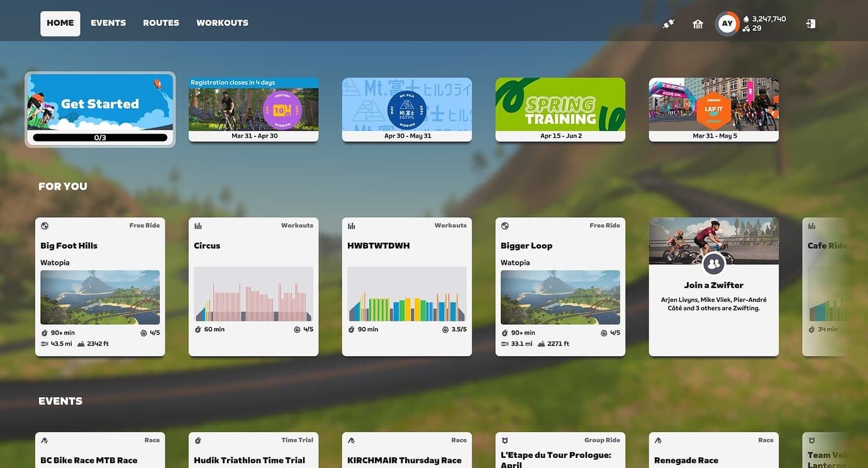Select the Bigger Loop free ride card
The image size is (868, 468).
click(x=560, y=287)
